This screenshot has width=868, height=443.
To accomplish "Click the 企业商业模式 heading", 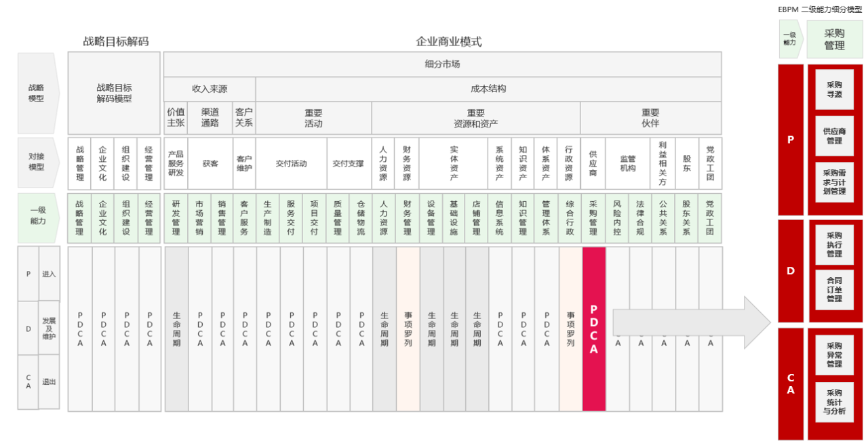I will (449, 41).
